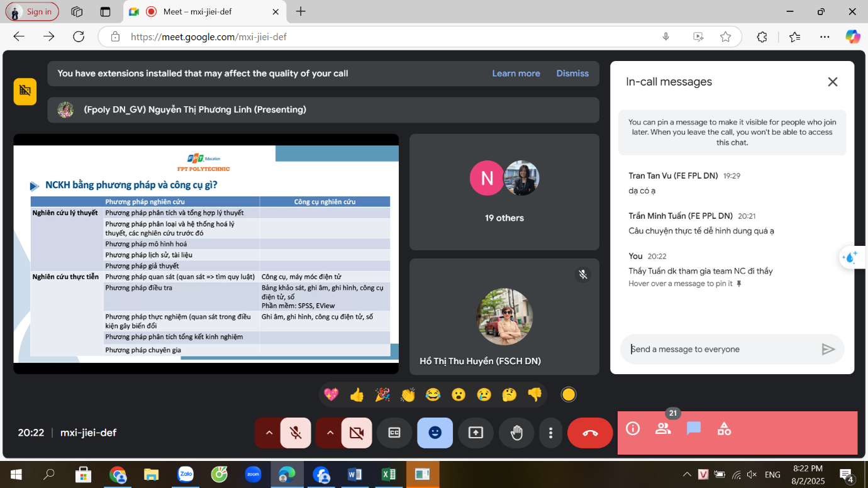This screenshot has height=488, width=868.
Task: Send the clapping hands reaction
Action: click(x=408, y=394)
